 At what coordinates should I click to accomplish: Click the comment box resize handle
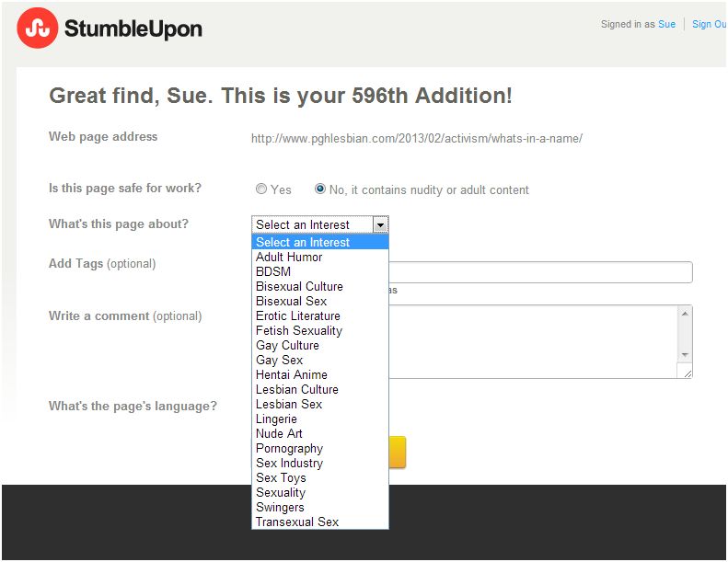pos(686,372)
